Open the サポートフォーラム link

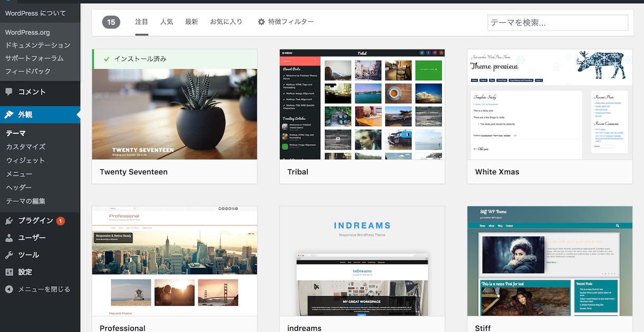[34, 58]
